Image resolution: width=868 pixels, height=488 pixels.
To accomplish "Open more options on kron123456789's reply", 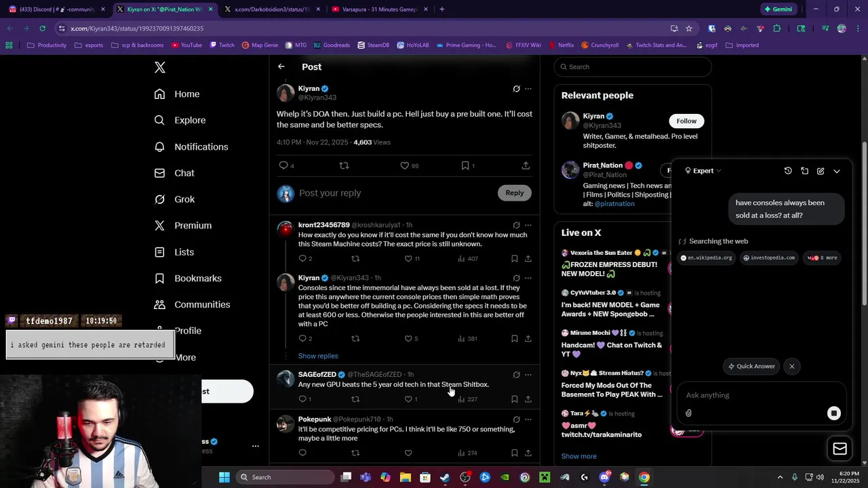I will tap(528, 225).
